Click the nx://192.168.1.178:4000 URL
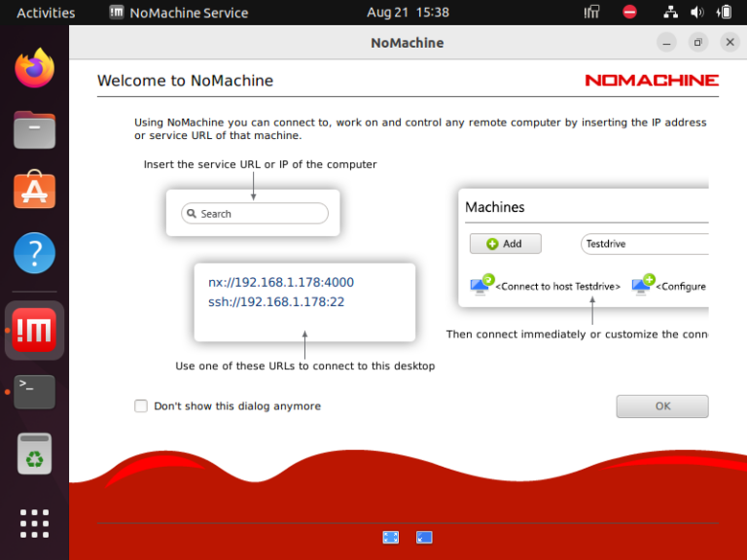747x560 pixels. (x=281, y=282)
